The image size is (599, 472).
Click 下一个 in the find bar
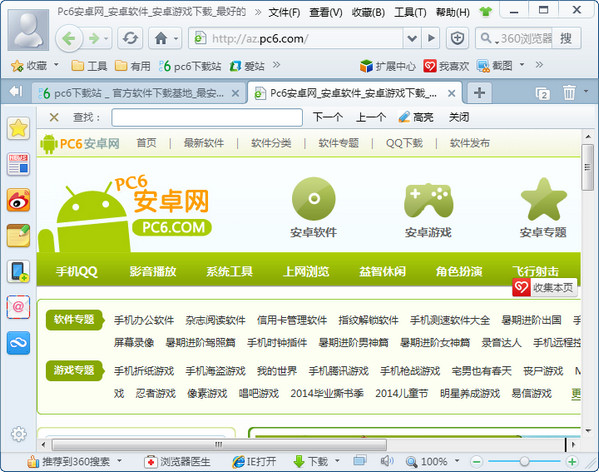pyautogui.click(x=327, y=117)
